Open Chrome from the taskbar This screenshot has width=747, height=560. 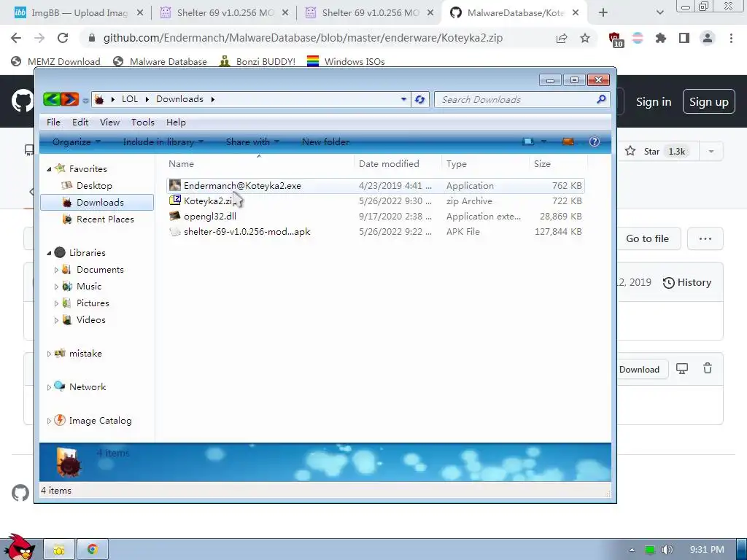(x=93, y=550)
